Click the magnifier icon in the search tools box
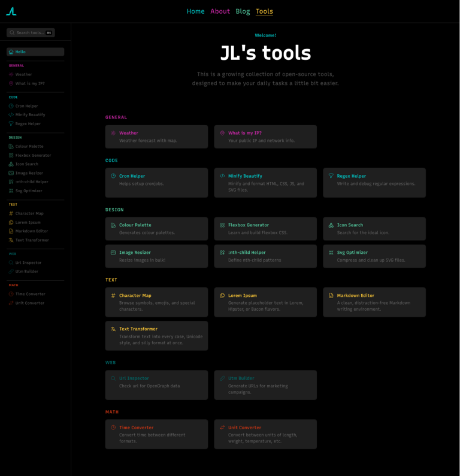Viewport: 460px width, 476px height. coord(12,32)
